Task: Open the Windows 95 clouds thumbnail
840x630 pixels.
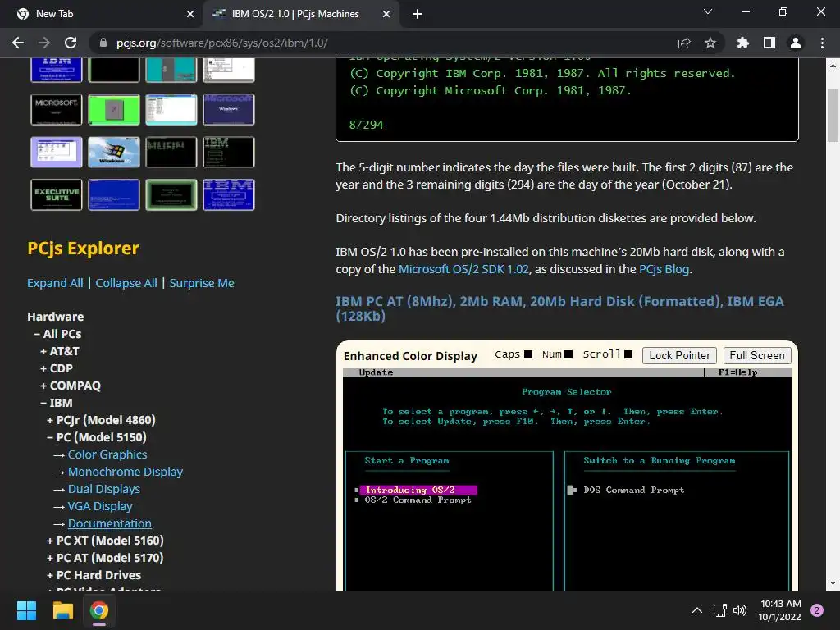Action: point(113,152)
